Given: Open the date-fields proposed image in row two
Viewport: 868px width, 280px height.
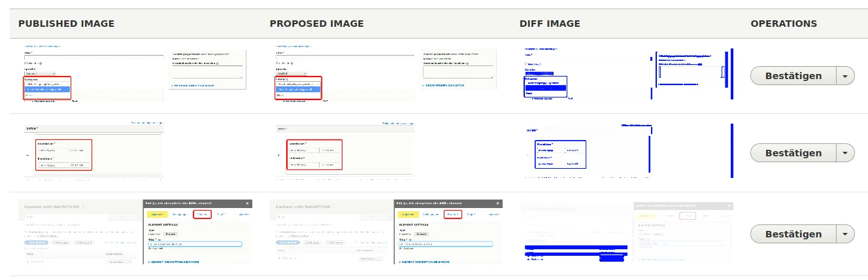Looking at the screenshot, I should pyautogui.click(x=343, y=151).
